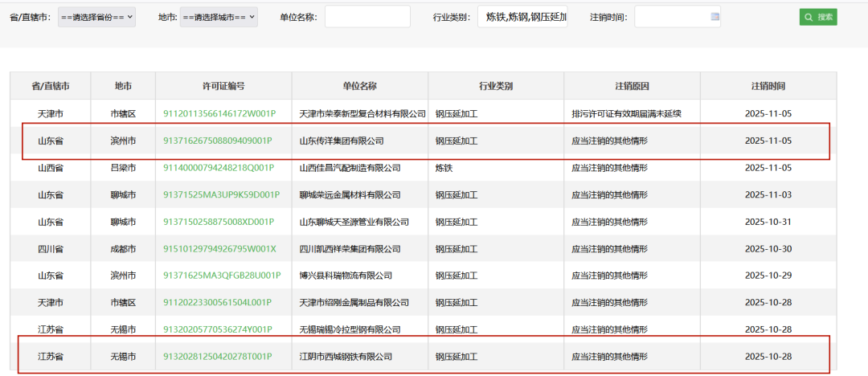
Task: Select the 地市 column header
Action: click(123, 87)
